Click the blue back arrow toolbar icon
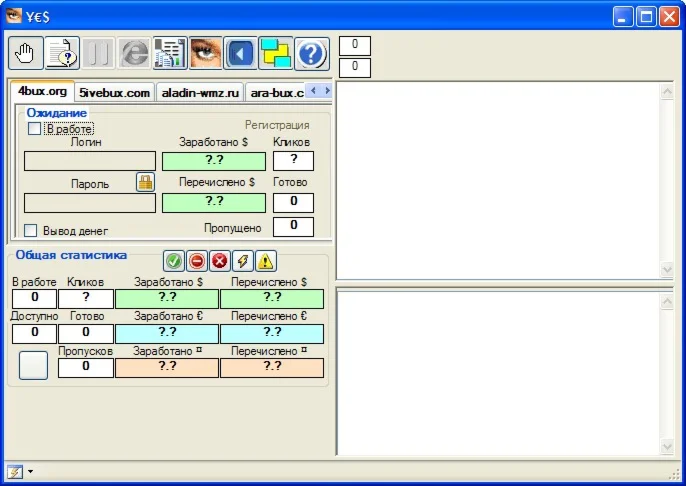 coord(241,53)
